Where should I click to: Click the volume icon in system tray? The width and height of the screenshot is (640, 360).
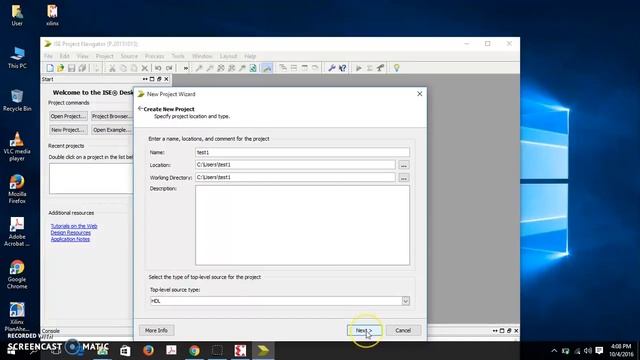[588, 351]
